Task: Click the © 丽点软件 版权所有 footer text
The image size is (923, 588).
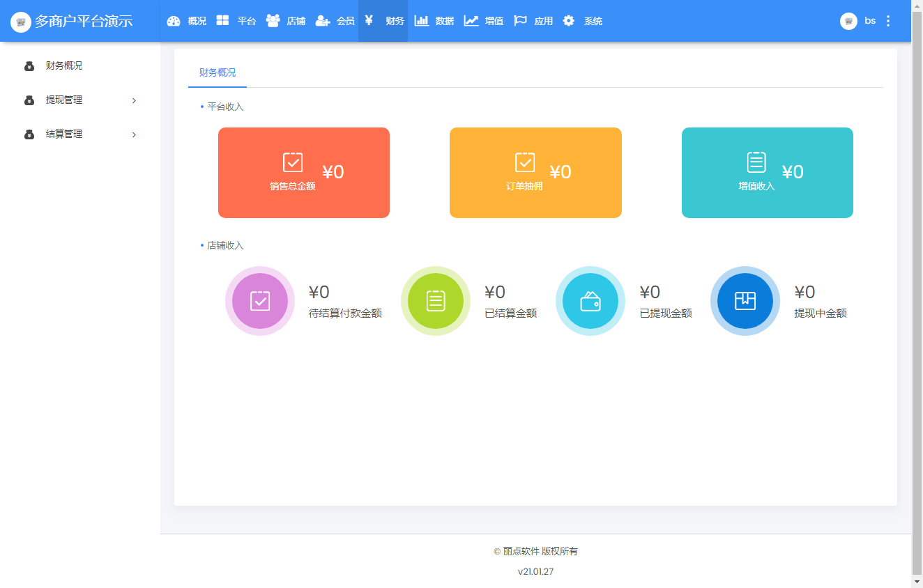Action: point(535,551)
